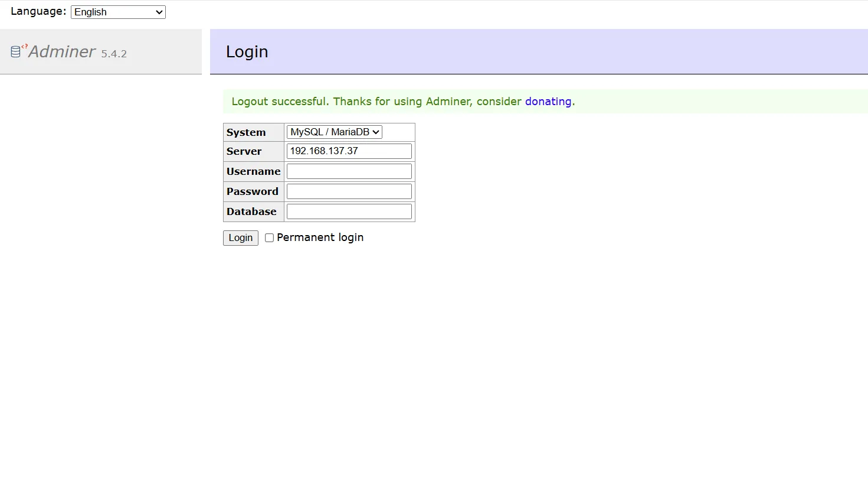Click into the Database input field
This screenshot has width=868, height=482.
[x=349, y=211]
